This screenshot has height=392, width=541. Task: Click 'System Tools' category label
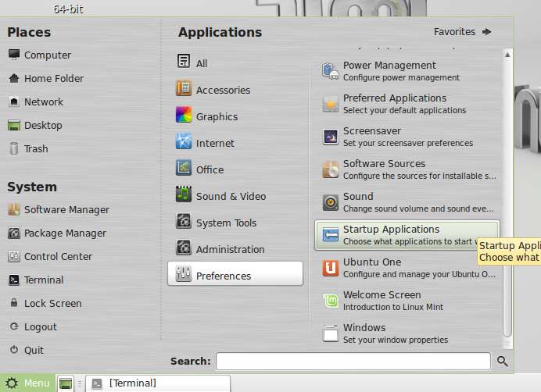coord(226,223)
